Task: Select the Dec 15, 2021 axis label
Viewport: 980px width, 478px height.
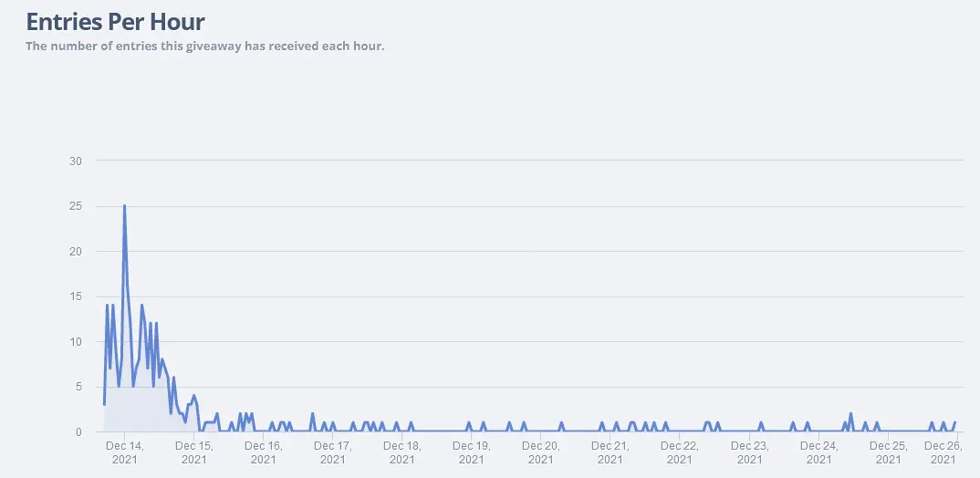Action: [x=194, y=452]
